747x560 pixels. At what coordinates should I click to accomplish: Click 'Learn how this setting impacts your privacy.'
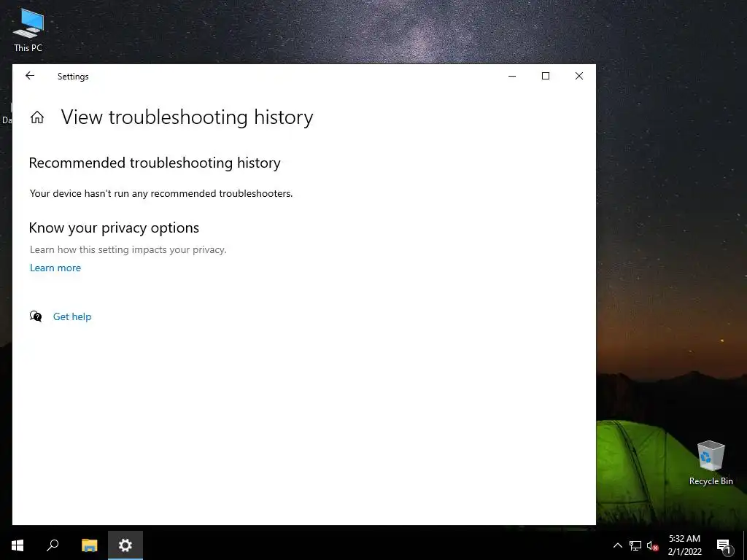click(x=128, y=249)
